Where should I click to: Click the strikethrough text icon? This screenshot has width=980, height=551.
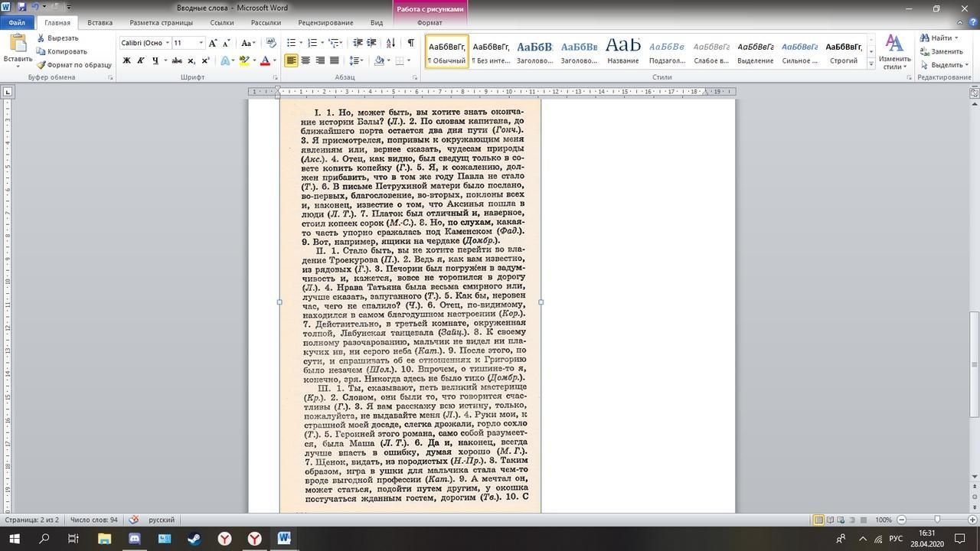coord(177,60)
